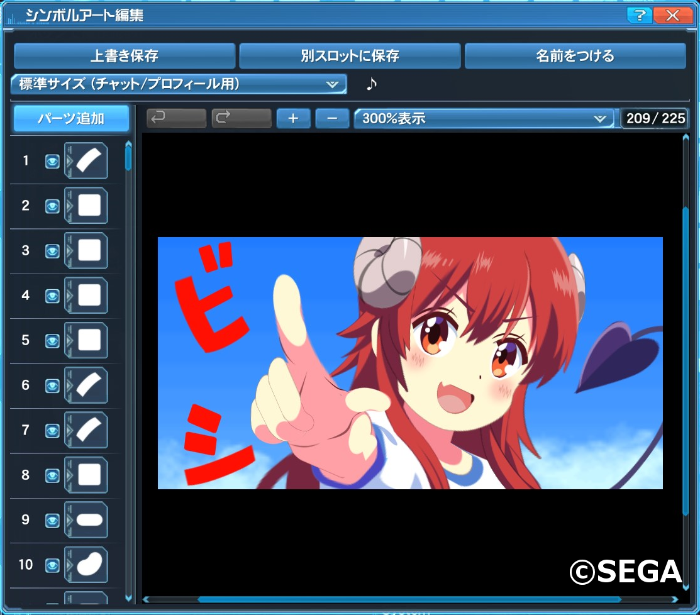The height and width of the screenshot is (615, 700).
Task: Open help with the question mark button
Action: point(639,15)
